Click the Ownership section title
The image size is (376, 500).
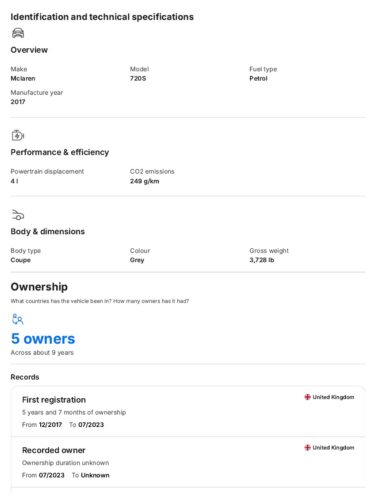pyautogui.click(x=39, y=287)
